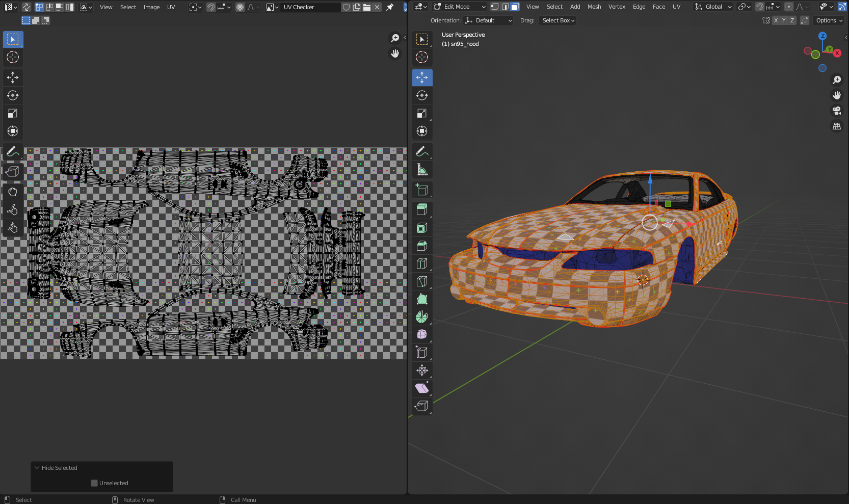Toggle X axis mirror button

(x=776, y=20)
